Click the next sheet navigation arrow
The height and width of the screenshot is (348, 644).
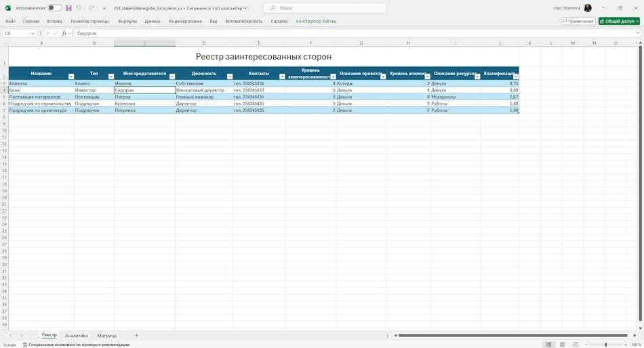[x=22, y=335]
